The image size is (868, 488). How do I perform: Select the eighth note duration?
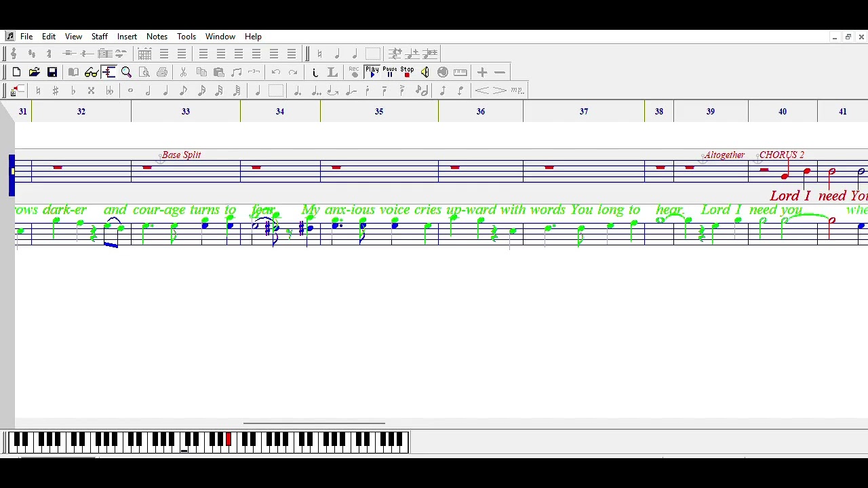point(183,90)
